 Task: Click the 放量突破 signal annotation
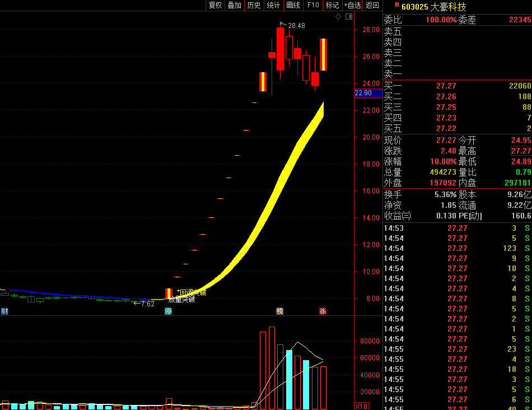click(181, 299)
